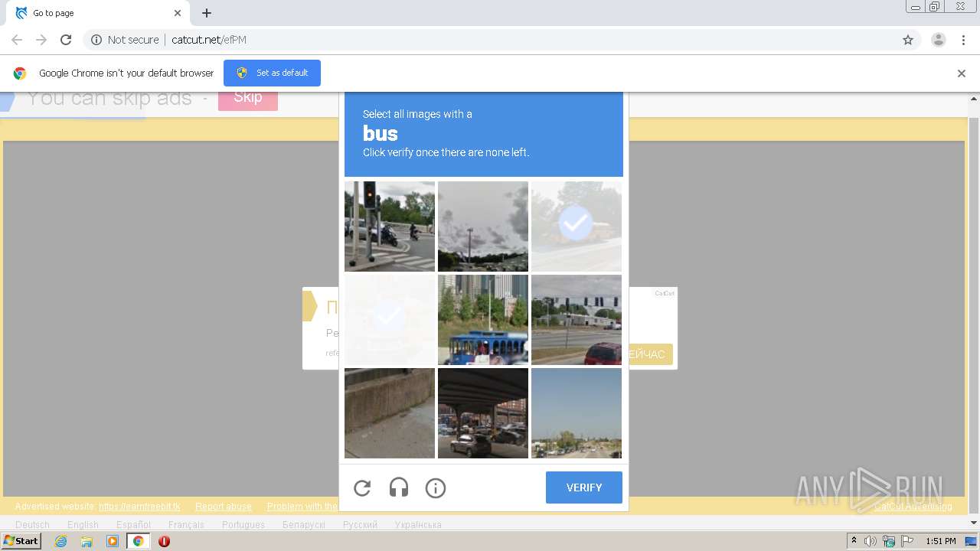This screenshot has height=551, width=980.
Task: Go forward in browser history
Action: (41, 40)
